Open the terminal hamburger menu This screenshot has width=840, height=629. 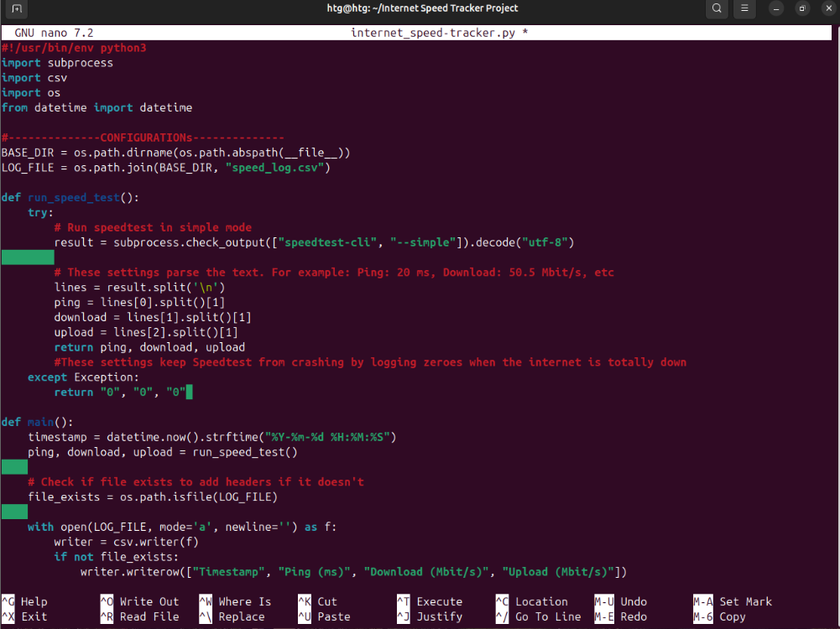(x=744, y=8)
